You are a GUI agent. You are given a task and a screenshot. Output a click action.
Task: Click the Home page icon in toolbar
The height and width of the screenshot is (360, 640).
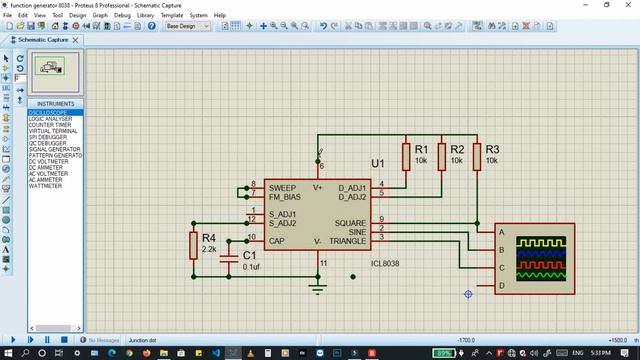pyautogui.click(x=55, y=26)
